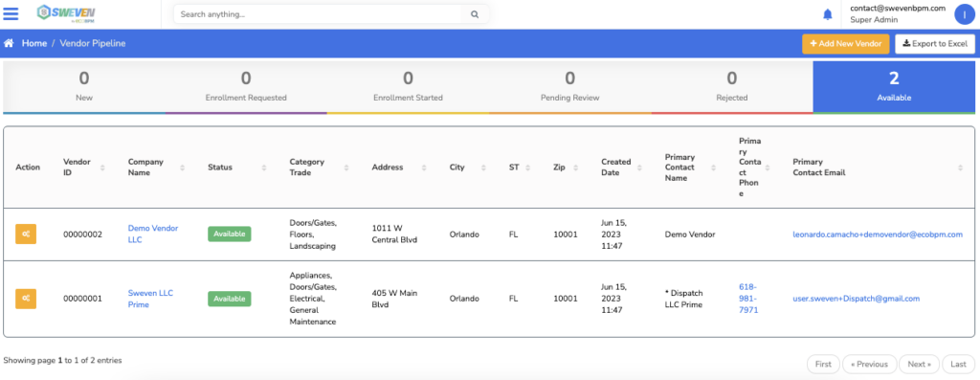Open the Demo Vendor LLC company link
The width and height of the screenshot is (980, 380).
[x=153, y=234]
